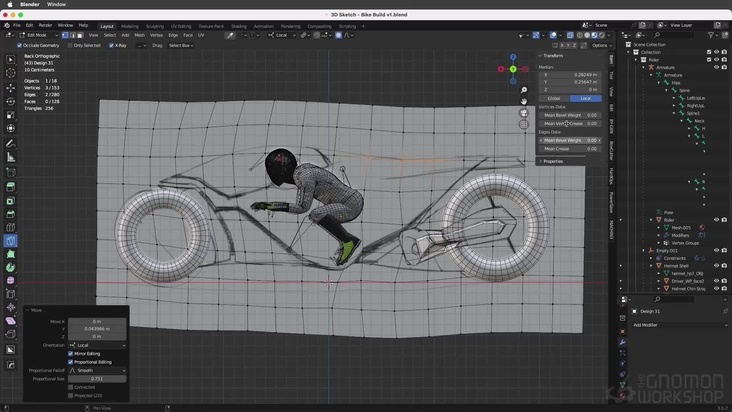Select the Annotate tool

(10, 144)
